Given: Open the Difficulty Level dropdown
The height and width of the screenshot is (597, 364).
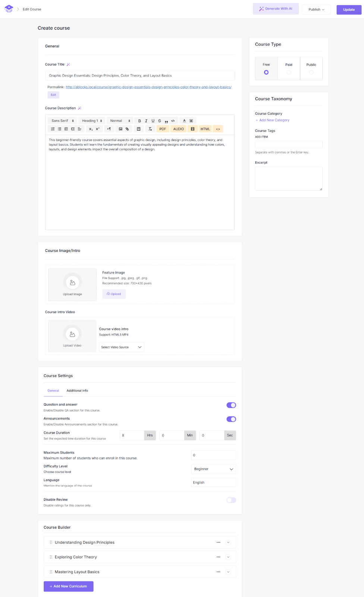Looking at the screenshot, I should [214, 469].
